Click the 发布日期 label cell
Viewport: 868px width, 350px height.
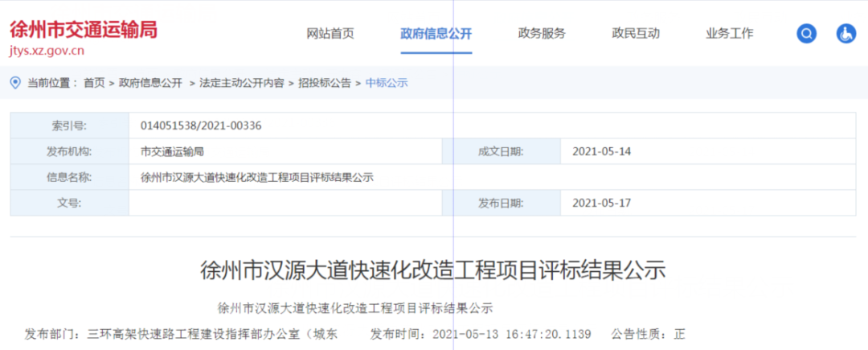(x=502, y=203)
